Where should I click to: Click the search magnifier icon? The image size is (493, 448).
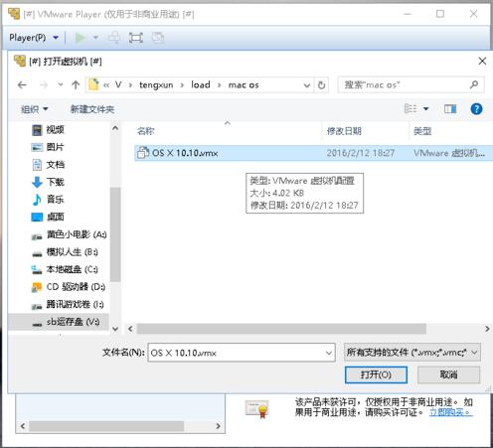474,84
